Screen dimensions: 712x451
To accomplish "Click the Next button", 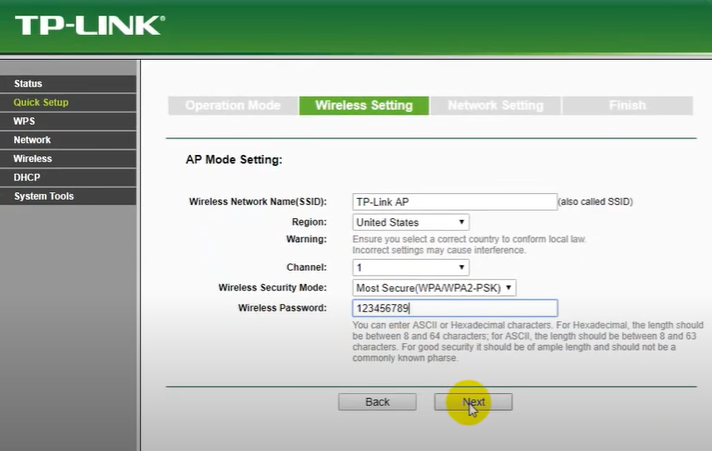I will pyautogui.click(x=473, y=402).
